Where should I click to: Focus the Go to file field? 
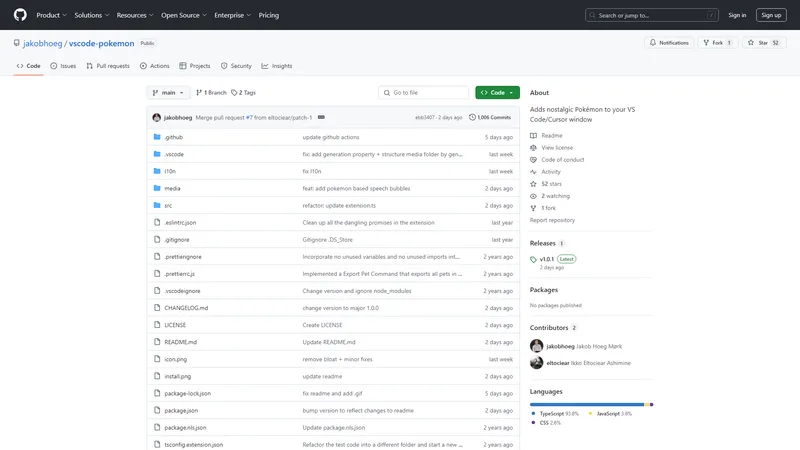tap(423, 92)
